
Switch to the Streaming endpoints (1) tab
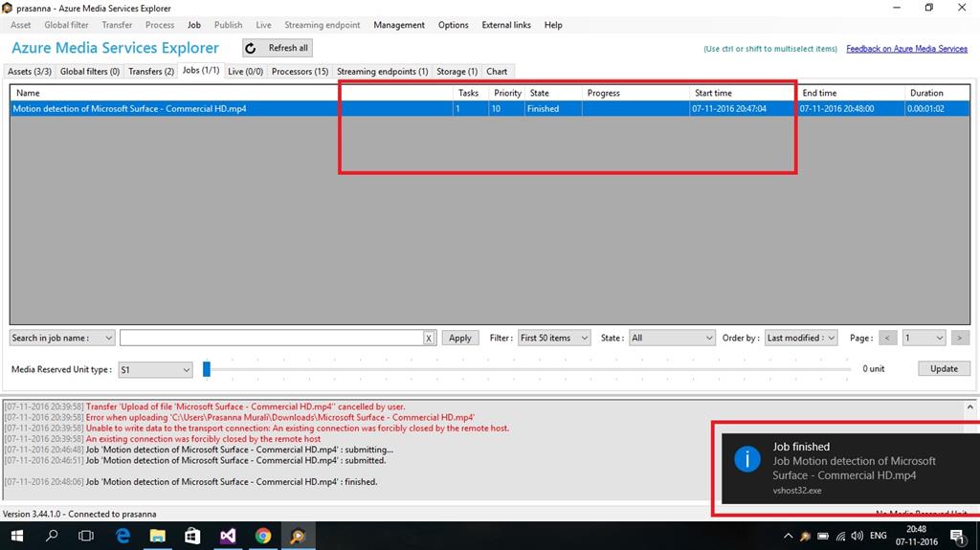click(382, 71)
